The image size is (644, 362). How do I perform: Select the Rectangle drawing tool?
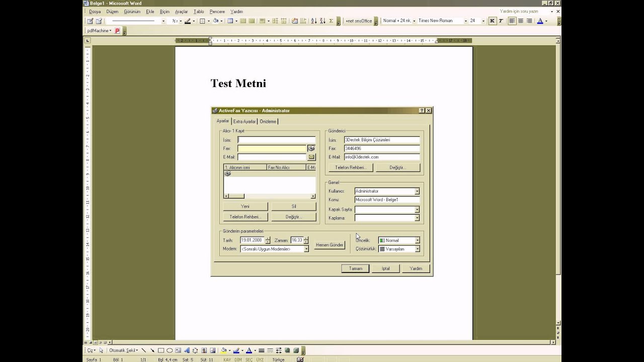click(x=161, y=350)
